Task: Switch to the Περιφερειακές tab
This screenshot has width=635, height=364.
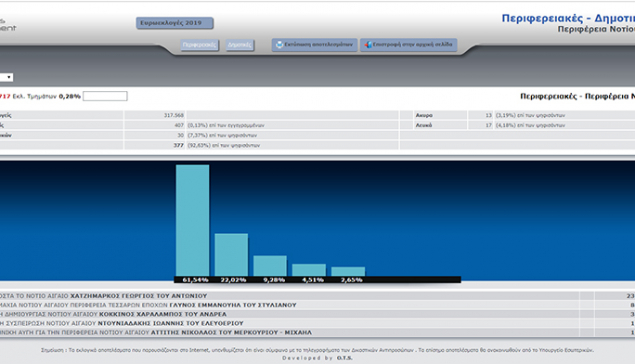Action: tap(200, 45)
